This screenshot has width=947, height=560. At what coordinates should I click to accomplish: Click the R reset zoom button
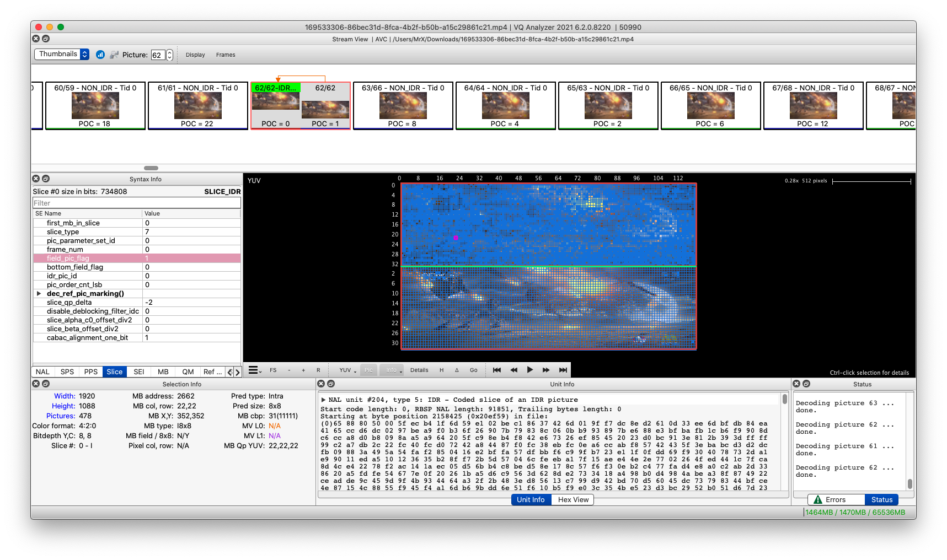pyautogui.click(x=318, y=370)
